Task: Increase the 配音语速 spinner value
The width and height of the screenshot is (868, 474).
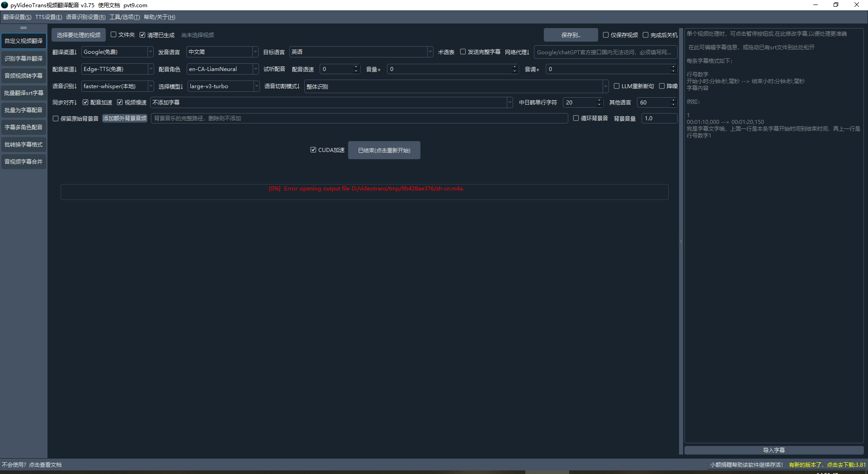Action: [356, 67]
